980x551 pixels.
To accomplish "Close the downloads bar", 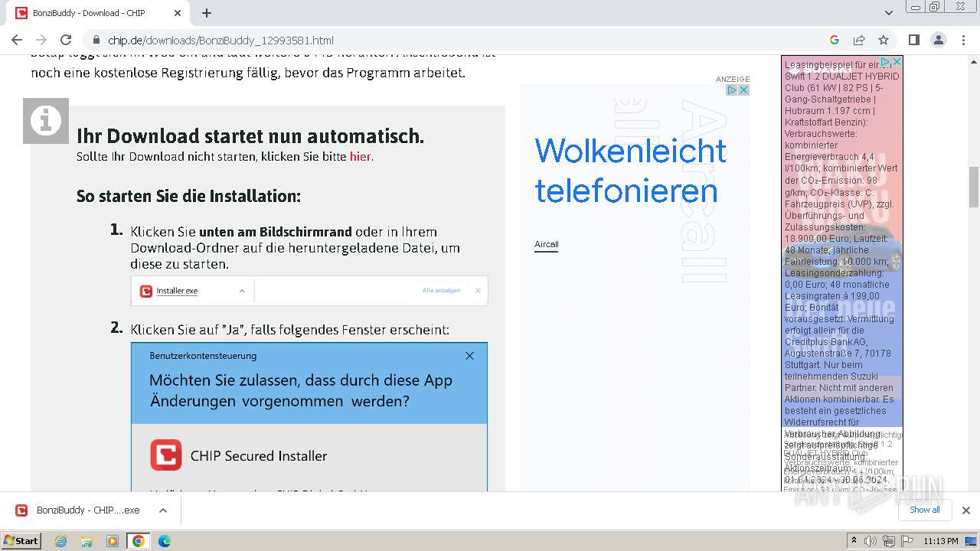I will 965,510.
